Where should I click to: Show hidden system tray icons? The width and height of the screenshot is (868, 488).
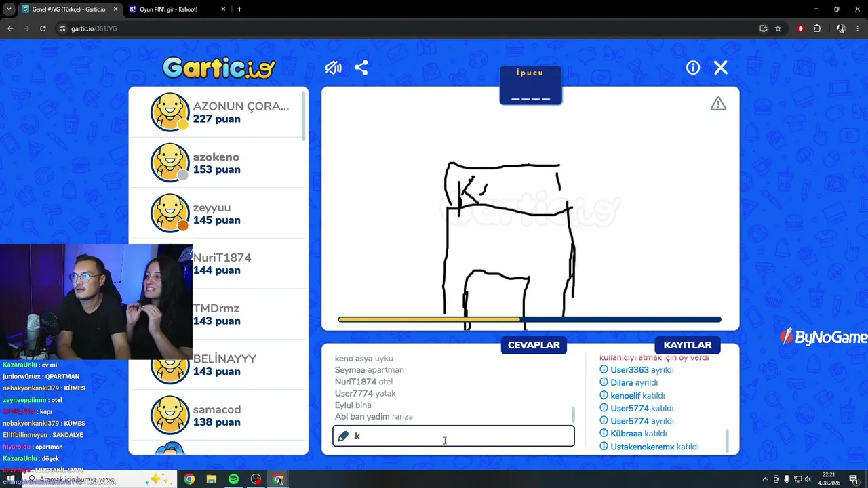766,479
